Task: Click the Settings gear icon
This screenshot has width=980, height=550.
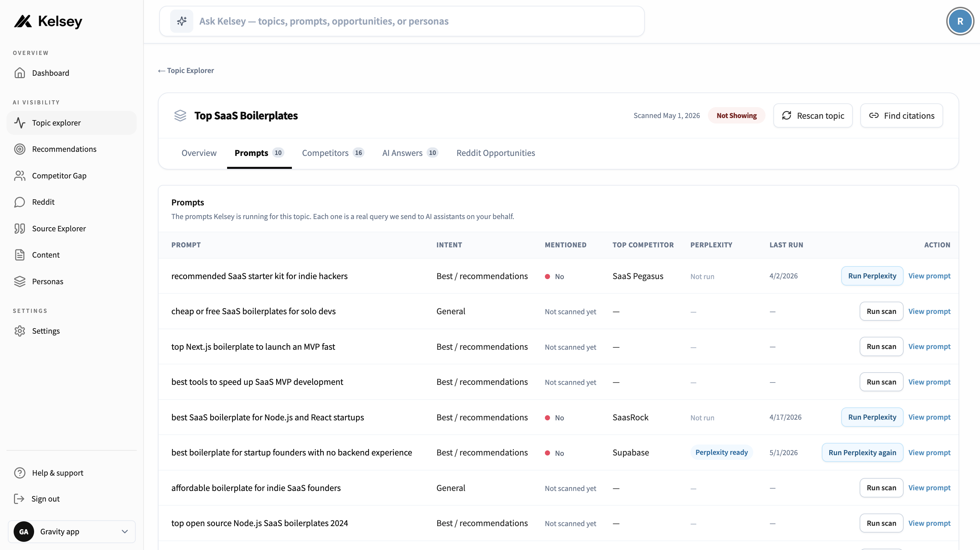Action: coord(20,331)
